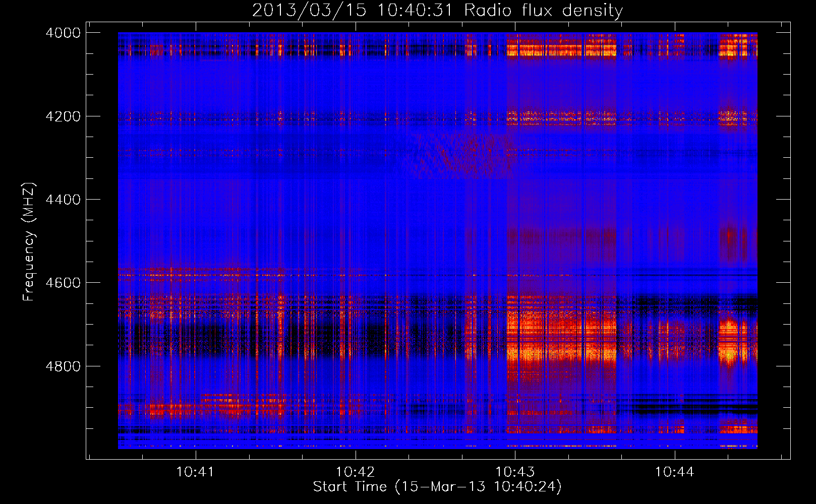This screenshot has height=504, width=816.
Task: Click the 4200 frequency tick label
Action: click(x=63, y=116)
